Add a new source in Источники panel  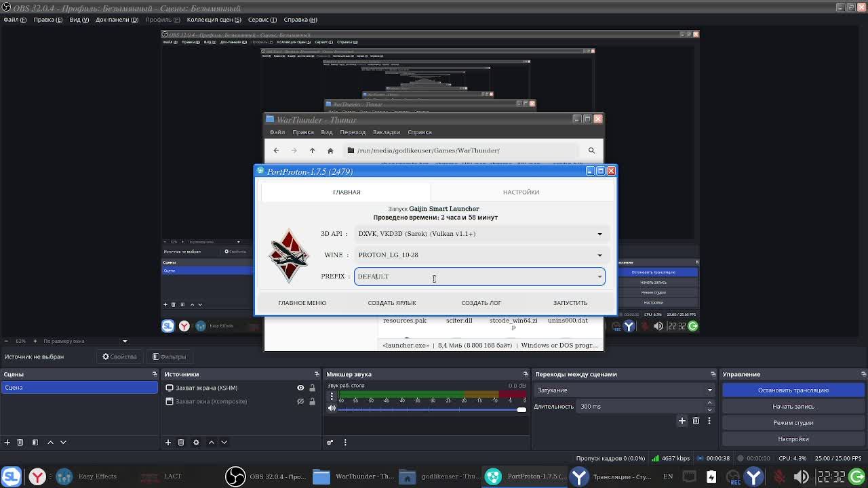168,442
